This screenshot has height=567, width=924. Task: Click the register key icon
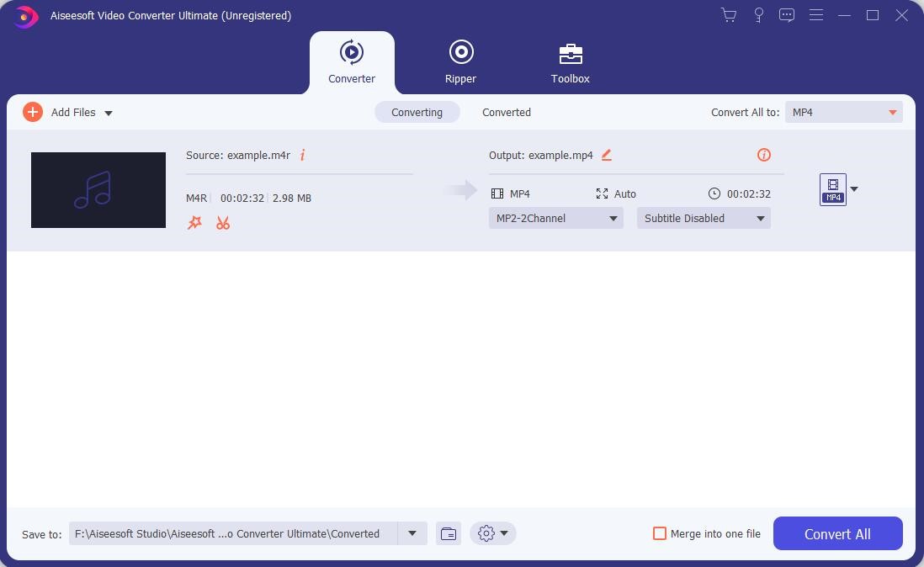759,15
